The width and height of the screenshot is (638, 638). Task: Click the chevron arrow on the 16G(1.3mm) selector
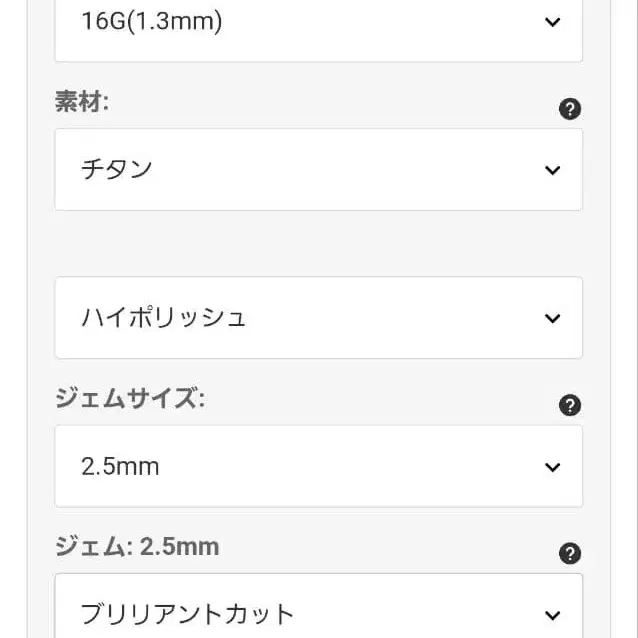pyautogui.click(x=552, y=22)
